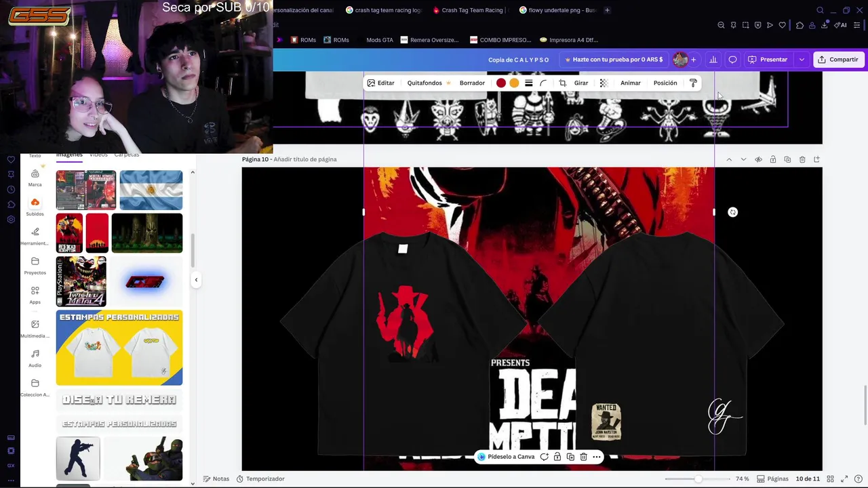Click the copy style paint roller icon
The image size is (868, 488).
click(x=693, y=83)
